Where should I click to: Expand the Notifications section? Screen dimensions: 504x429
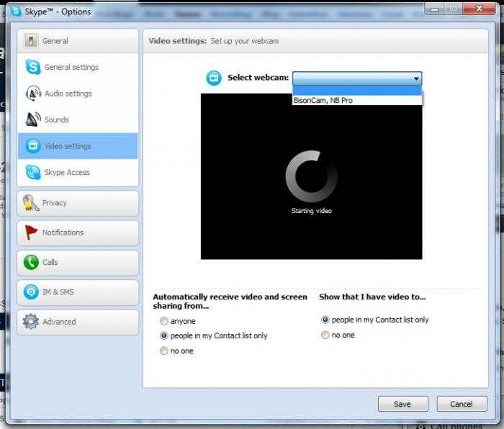click(x=78, y=232)
